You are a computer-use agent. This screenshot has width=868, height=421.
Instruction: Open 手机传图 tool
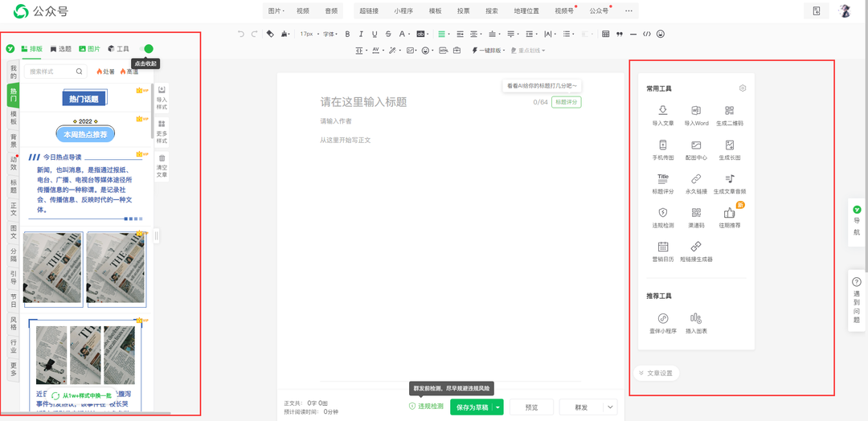(x=663, y=150)
